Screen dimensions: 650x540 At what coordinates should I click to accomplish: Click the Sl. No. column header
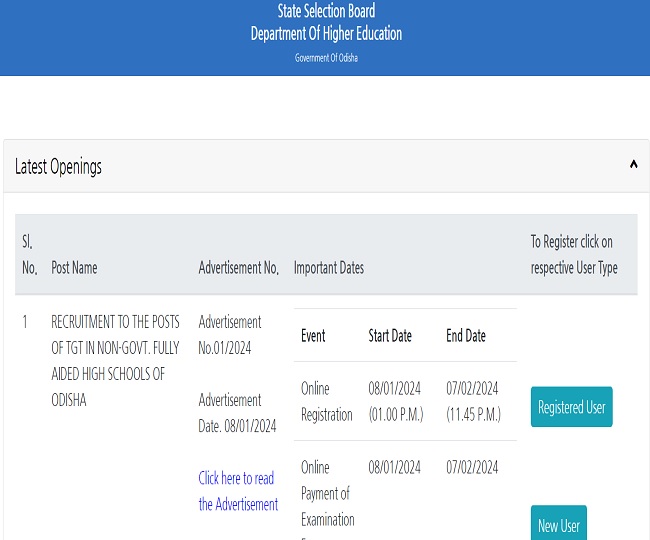29,255
